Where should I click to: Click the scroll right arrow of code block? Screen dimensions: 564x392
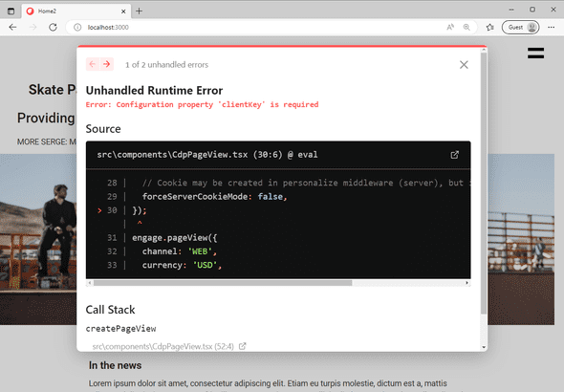tap(467, 283)
